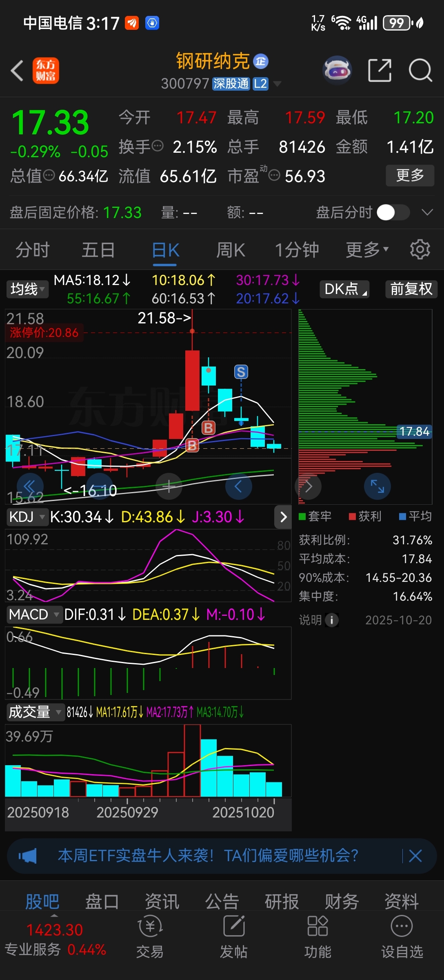Screen dimensions: 444x980
Task: Open the robot assistant avatar
Action: (x=337, y=70)
